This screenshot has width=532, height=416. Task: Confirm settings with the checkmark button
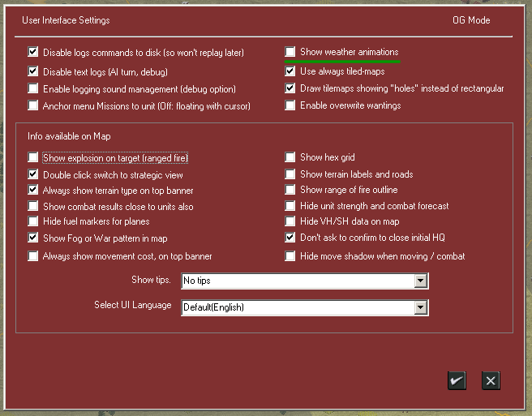pyautogui.click(x=457, y=380)
